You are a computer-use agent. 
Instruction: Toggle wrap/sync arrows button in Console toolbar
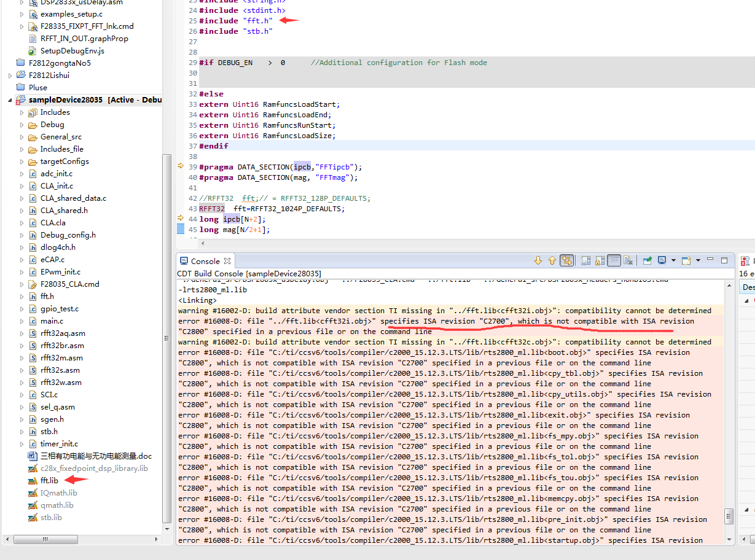point(567,260)
